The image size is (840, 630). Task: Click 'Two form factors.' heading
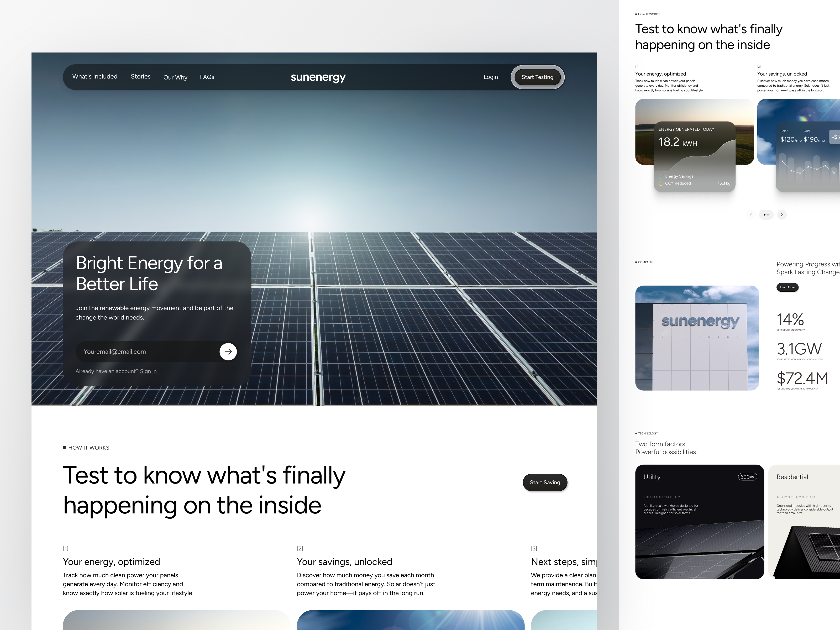point(661,444)
